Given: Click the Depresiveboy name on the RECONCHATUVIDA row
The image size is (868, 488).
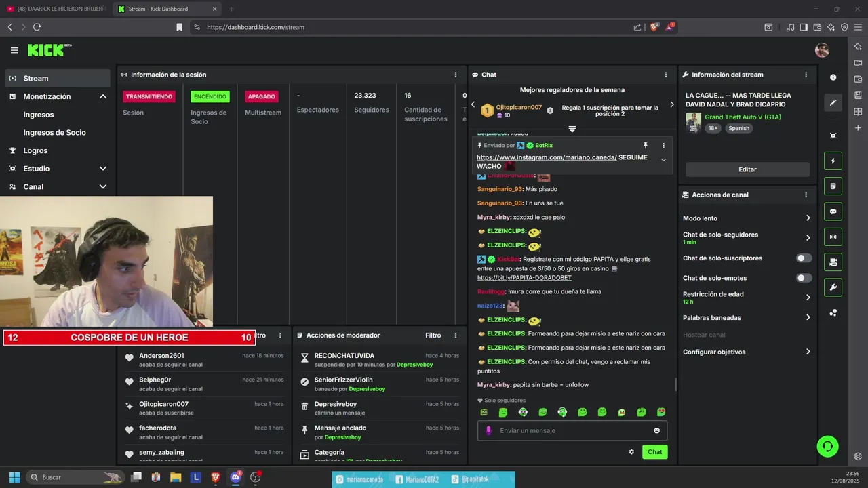Looking at the screenshot, I should (x=414, y=365).
